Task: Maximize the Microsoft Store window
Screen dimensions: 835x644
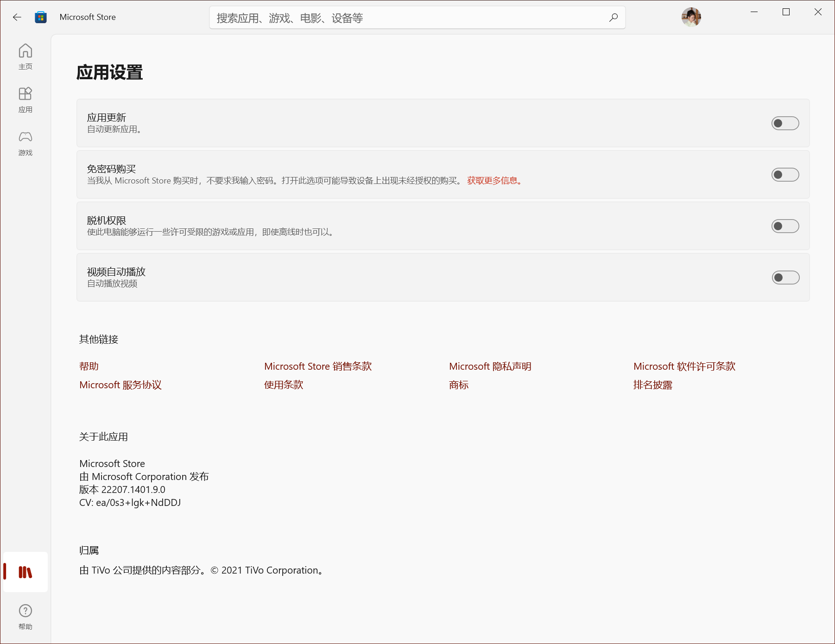Action: (x=786, y=12)
